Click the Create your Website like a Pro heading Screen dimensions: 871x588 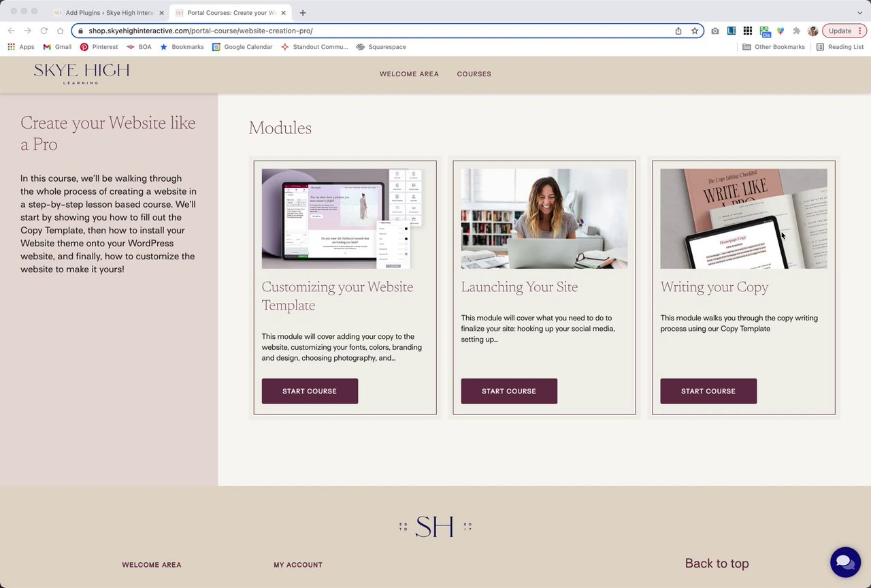tap(108, 133)
